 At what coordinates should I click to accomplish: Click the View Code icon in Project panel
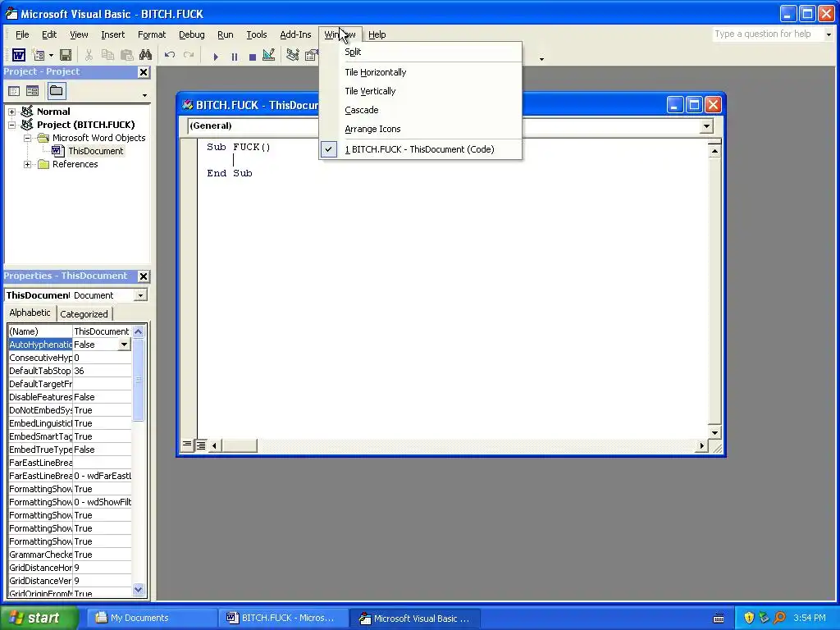pos(14,91)
